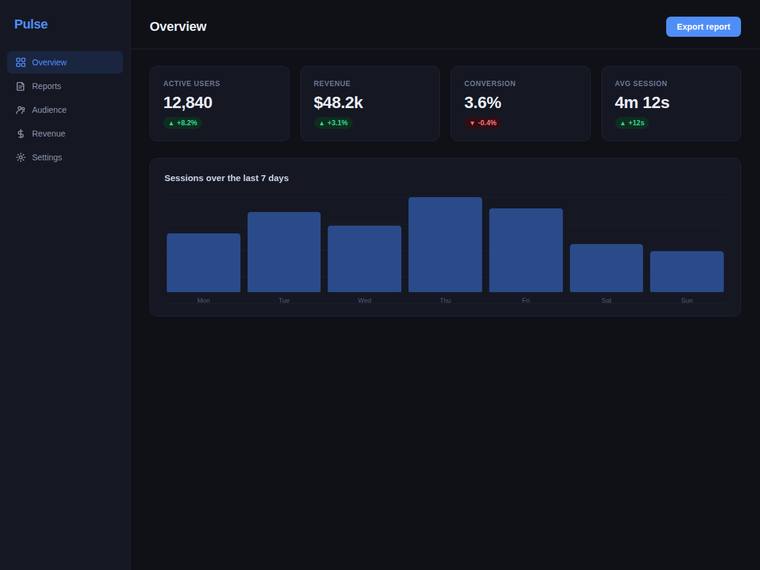Select Revenue in the sidebar

point(65,134)
